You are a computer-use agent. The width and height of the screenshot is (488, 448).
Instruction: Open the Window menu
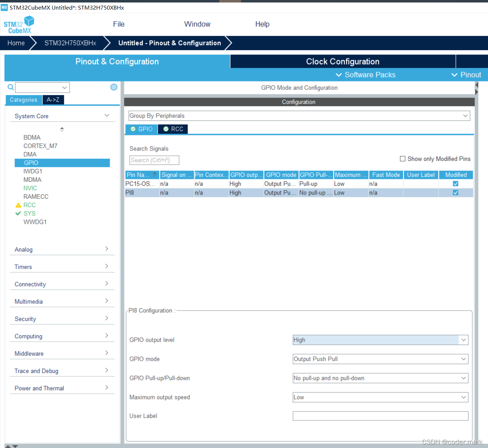click(x=197, y=24)
